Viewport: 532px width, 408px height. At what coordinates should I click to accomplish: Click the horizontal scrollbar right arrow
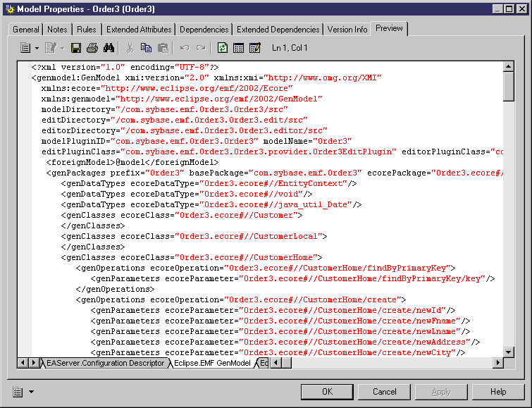pyautogui.click(x=497, y=363)
